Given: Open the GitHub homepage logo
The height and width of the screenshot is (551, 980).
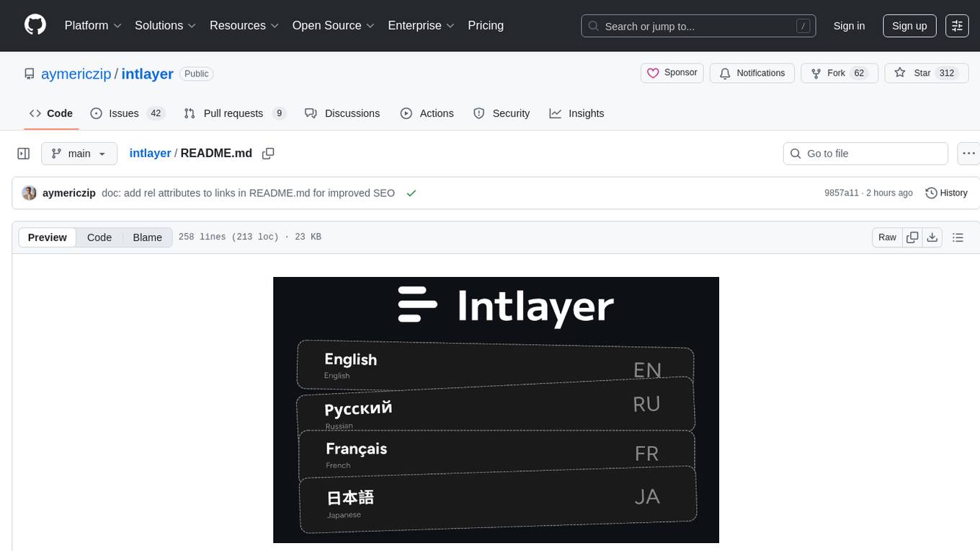Looking at the screenshot, I should tap(35, 25).
